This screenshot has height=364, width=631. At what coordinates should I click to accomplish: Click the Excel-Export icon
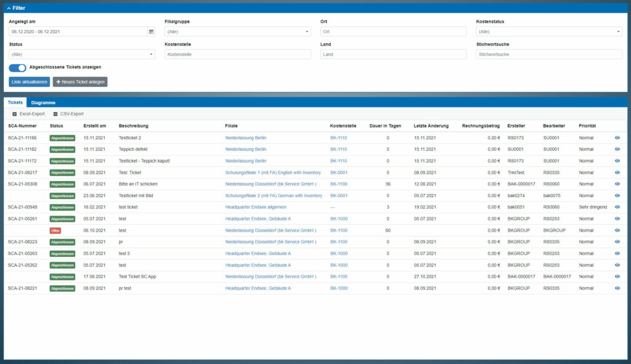coord(15,114)
